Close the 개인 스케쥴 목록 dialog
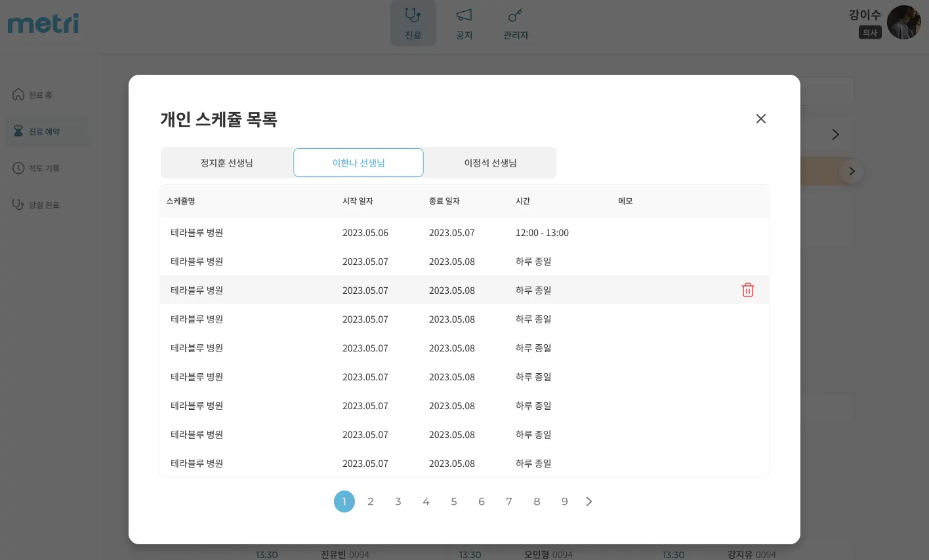This screenshot has width=929, height=560. (760, 119)
